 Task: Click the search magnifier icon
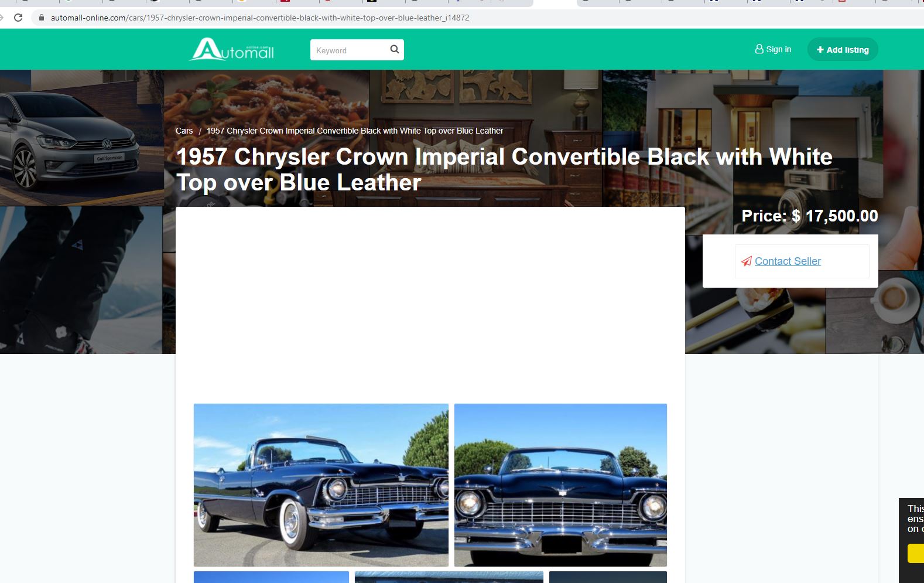coord(395,49)
